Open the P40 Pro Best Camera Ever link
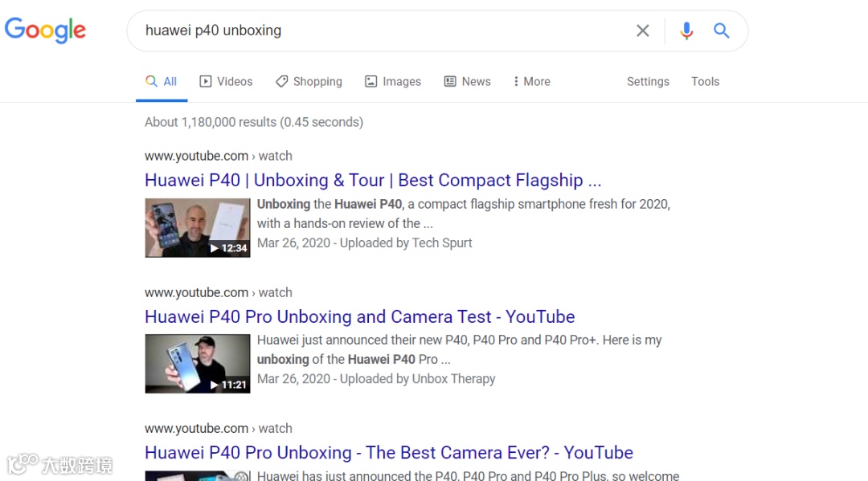 click(388, 452)
